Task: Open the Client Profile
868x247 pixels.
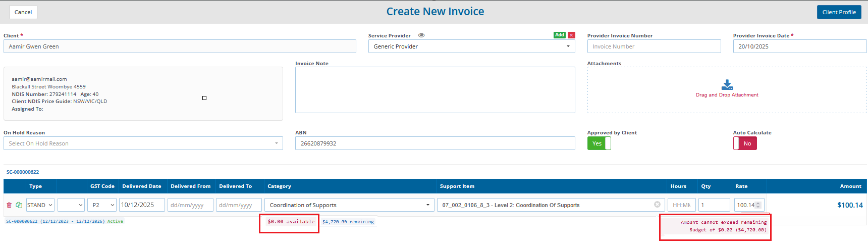Action: pos(839,12)
